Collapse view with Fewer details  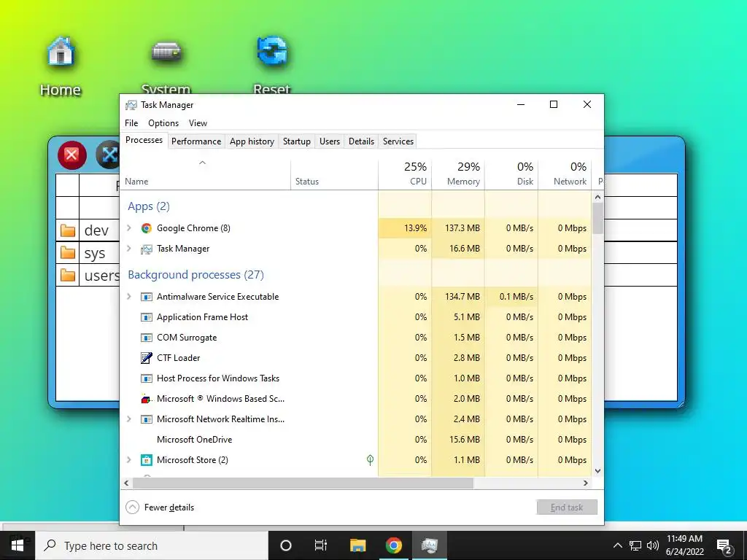160,507
